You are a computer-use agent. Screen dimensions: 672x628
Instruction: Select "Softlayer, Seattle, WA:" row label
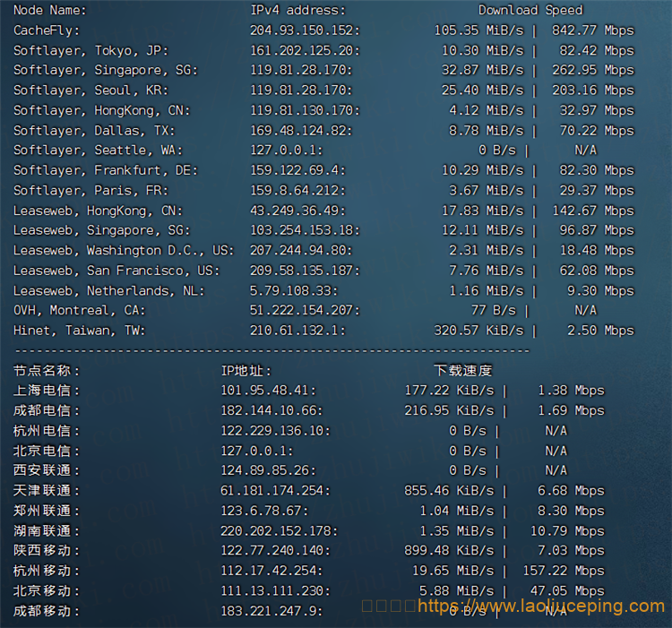[99, 151]
